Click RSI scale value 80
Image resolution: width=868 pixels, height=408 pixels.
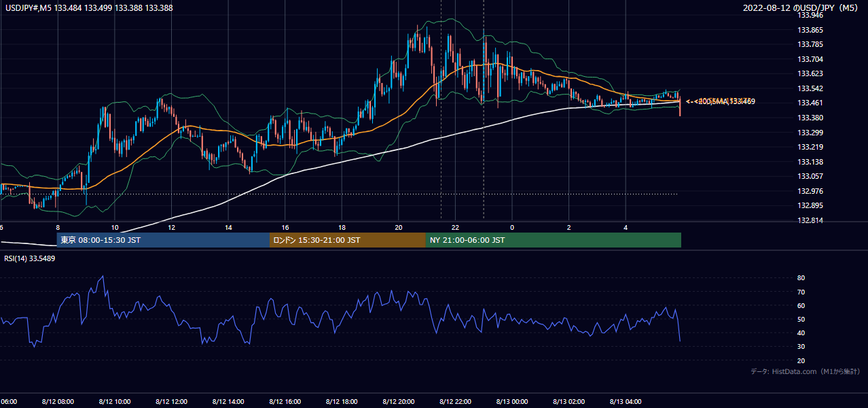[801, 278]
